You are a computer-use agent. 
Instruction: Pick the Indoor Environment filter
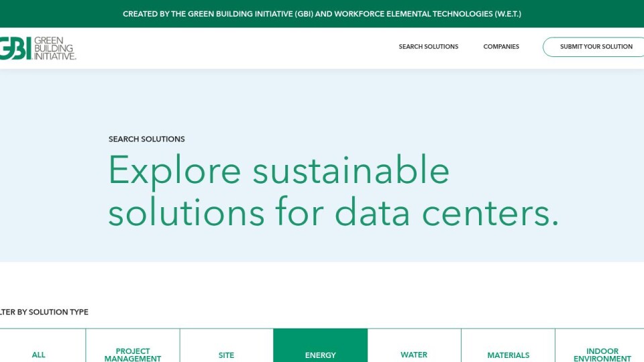pos(602,354)
